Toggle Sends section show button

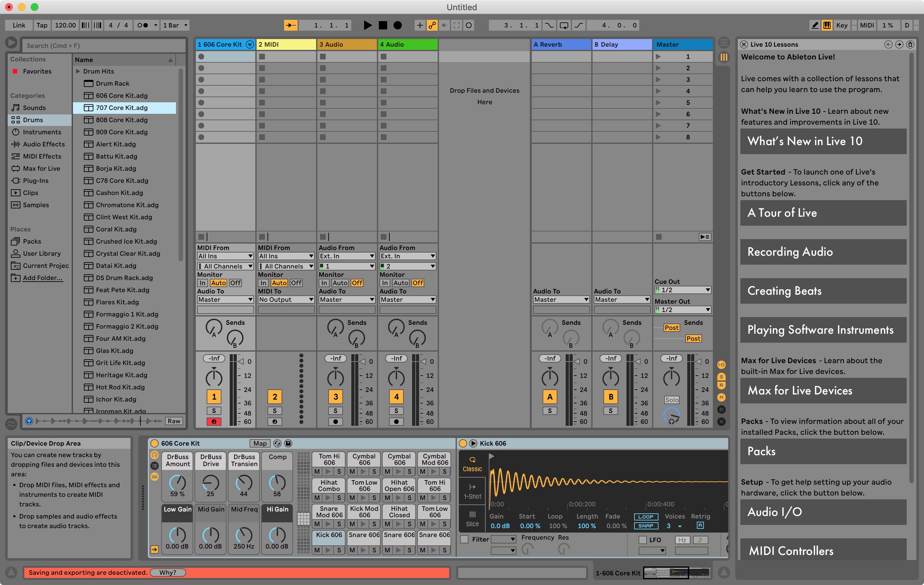coord(721,377)
